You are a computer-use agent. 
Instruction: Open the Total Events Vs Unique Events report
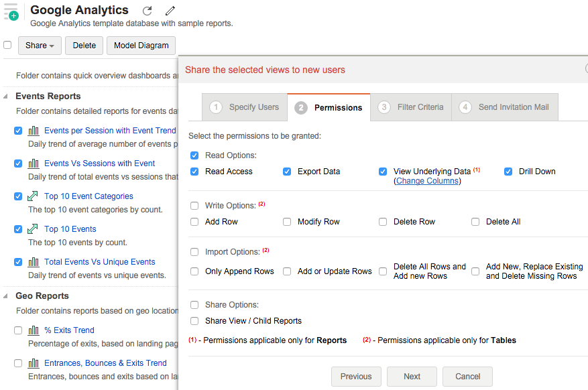tap(99, 262)
